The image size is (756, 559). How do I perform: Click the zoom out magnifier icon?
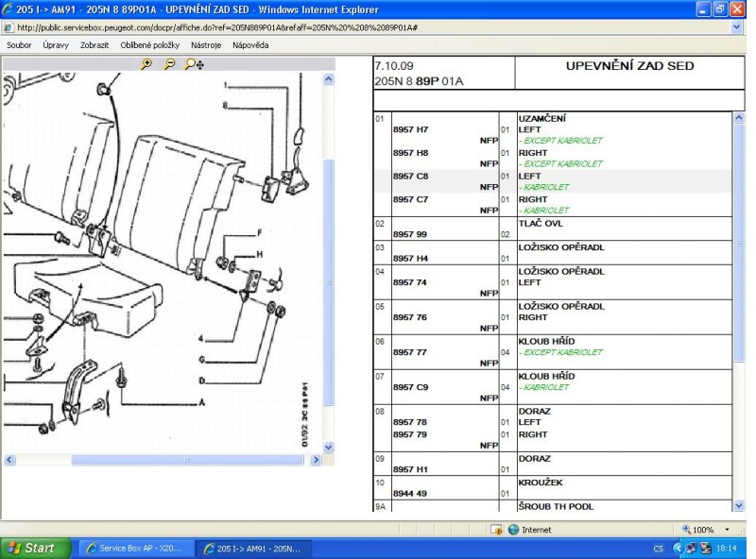point(170,64)
